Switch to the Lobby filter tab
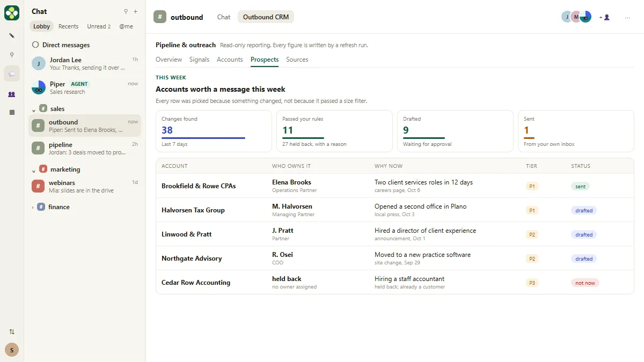 41,26
